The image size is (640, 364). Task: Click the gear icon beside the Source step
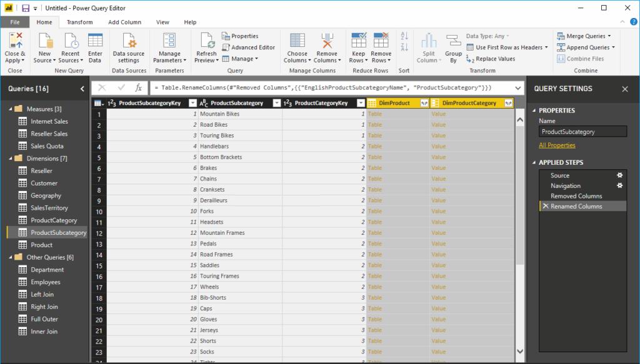pyautogui.click(x=619, y=175)
